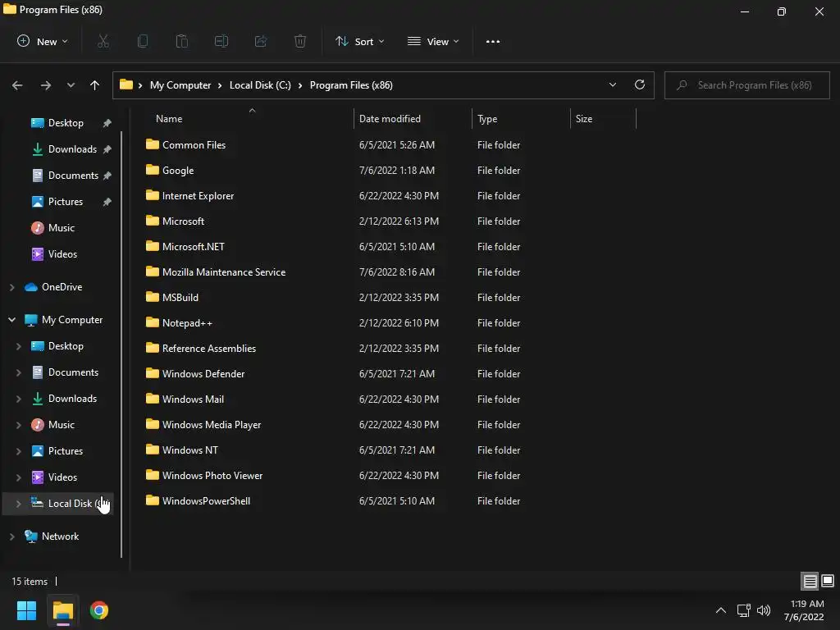Screen dimensions: 840x630
Task: Open the Sort dropdown menu
Action: point(359,41)
